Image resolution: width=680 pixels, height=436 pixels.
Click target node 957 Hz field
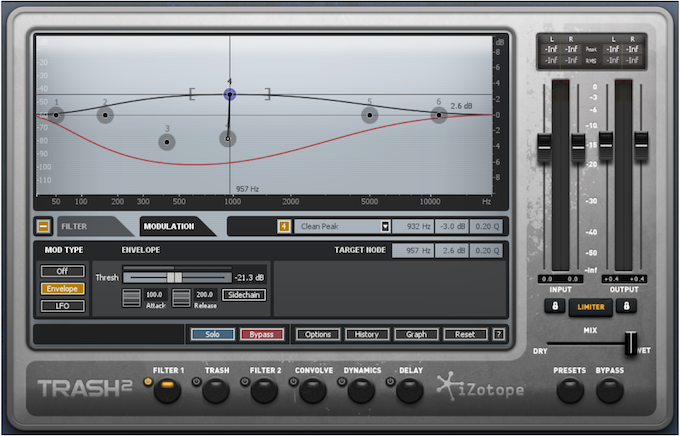tap(413, 250)
